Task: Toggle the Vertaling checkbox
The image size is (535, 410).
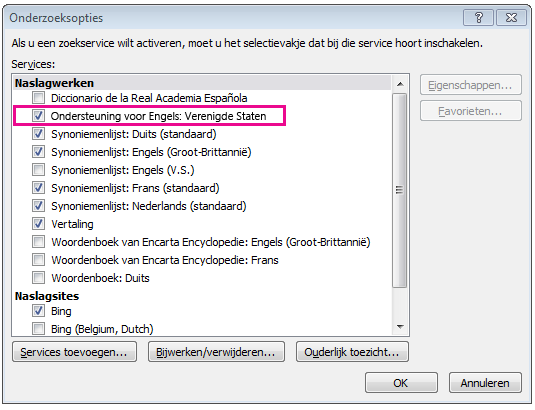Action: 38,224
